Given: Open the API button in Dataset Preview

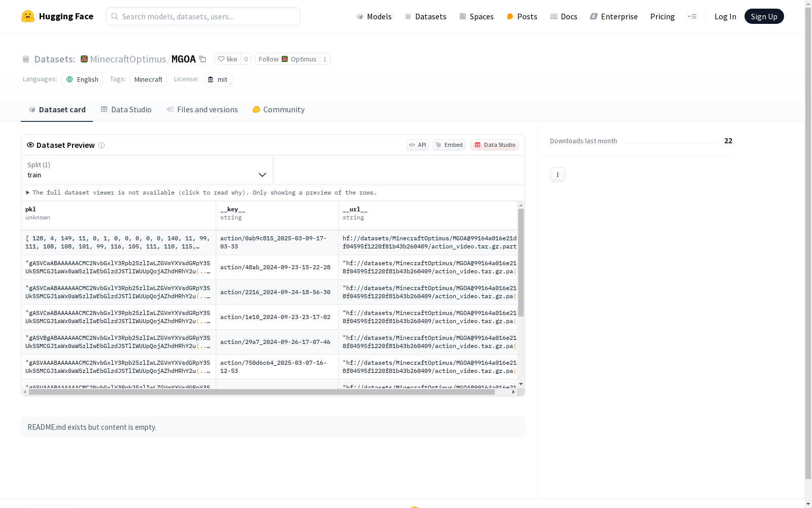Looking at the screenshot, I should click(418, 145).
